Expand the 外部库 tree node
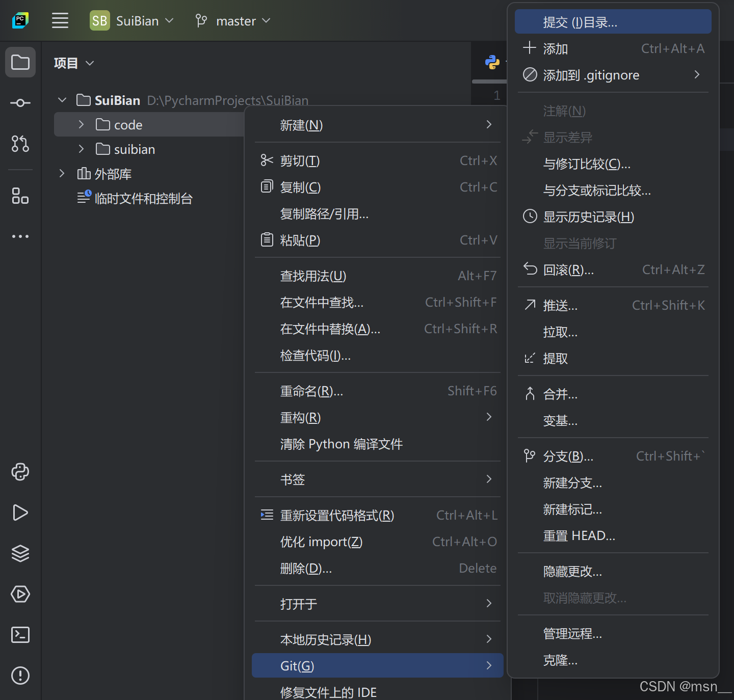 click(x=62, y=173)
